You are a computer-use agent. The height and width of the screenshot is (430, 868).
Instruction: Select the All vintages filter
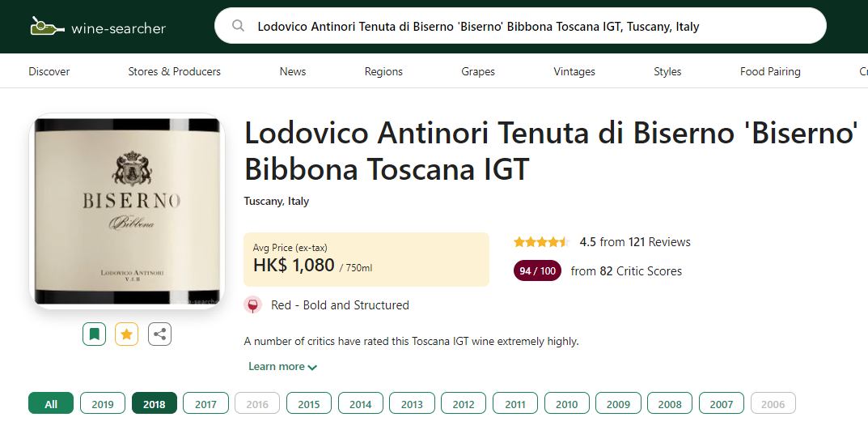pos(51,403)
